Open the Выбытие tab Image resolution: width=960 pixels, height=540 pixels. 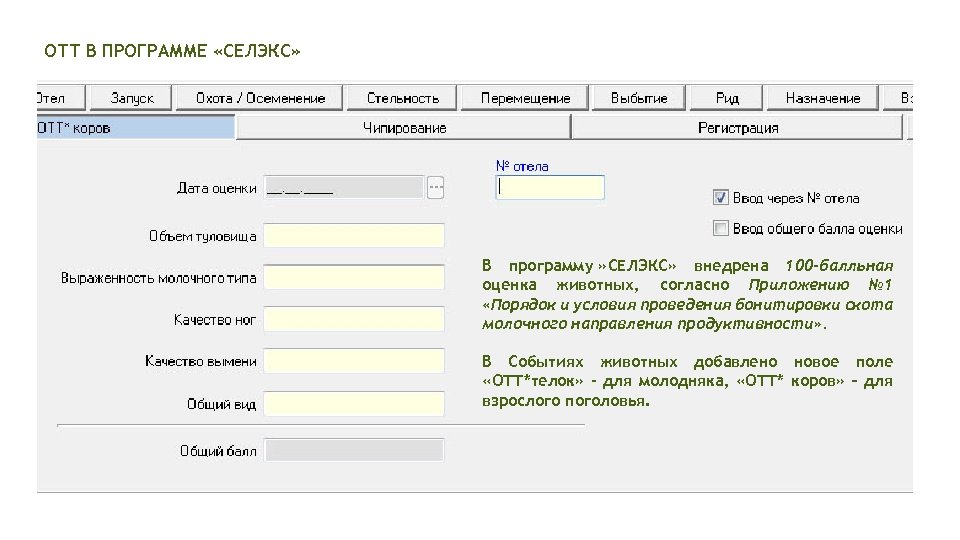[639, 98]
